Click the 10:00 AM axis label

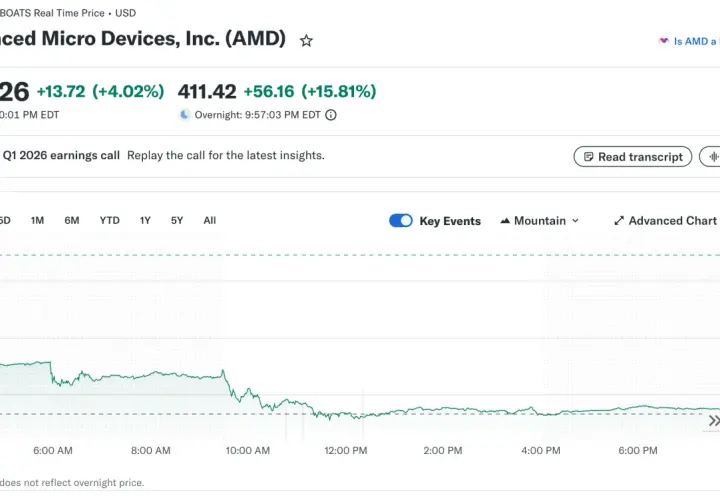pos(248,450)
